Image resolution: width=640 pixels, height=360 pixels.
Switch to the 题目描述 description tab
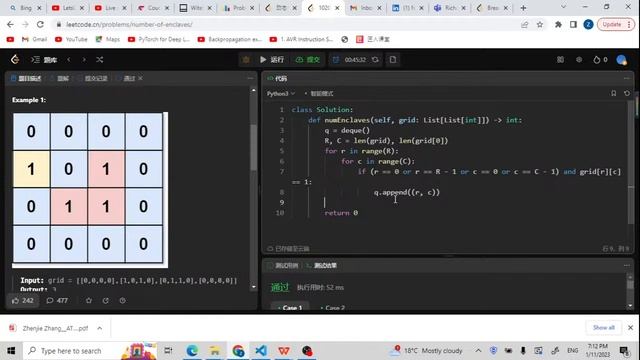[26, 78]
